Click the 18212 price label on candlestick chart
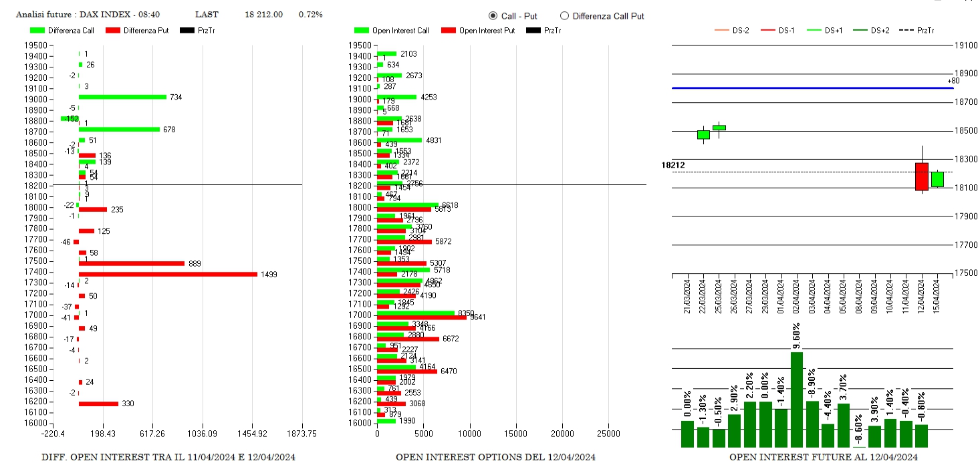The width and height of the screenshot is (980, 463). [x=673, y=165]
